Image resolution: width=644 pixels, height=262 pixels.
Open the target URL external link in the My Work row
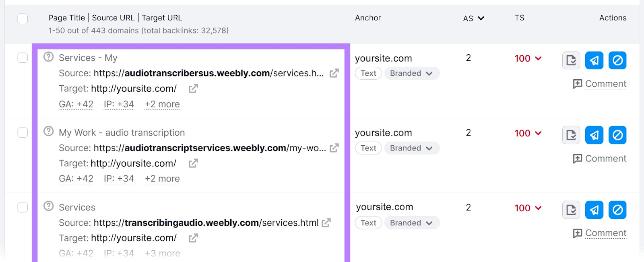pyautogui.click(x=193, y=163)
